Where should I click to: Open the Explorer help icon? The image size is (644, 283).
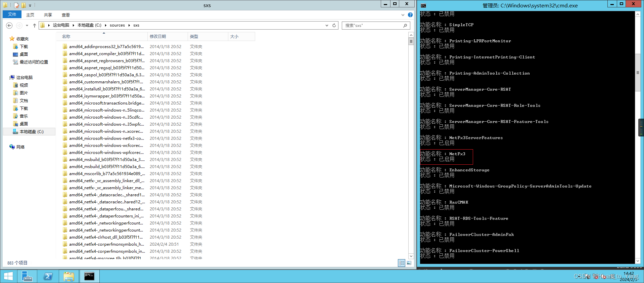pos(410,15)
